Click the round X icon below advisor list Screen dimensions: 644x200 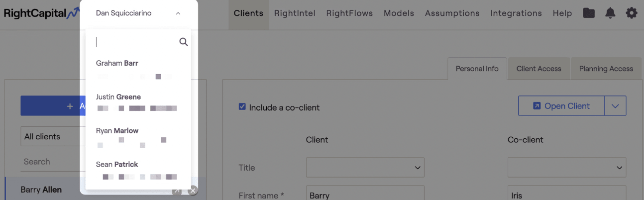pos(193,191)
